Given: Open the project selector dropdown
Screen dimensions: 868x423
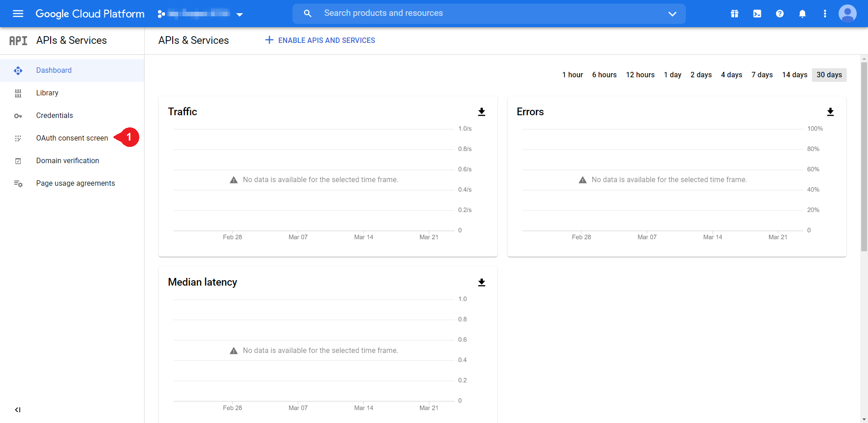Looking at the screenshot, I should pos(240,14).
